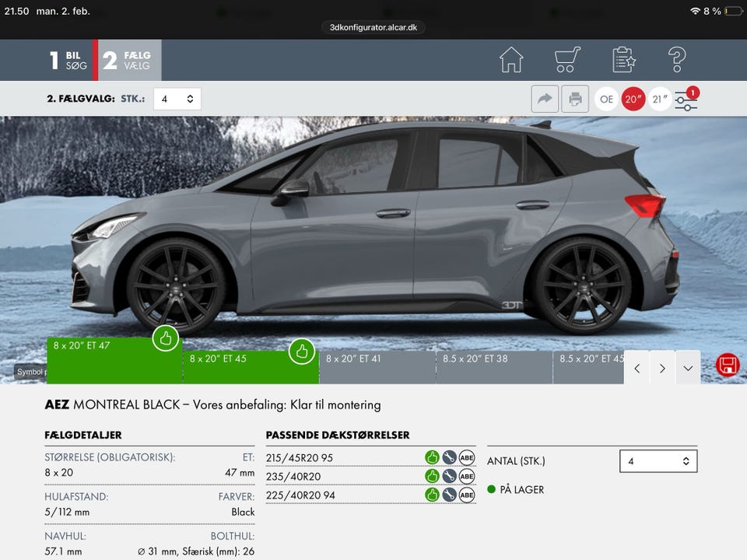Print the wheel configuration
Image resolution: width=747 pixels, height=560 pixels.
[x=575, y=99]
